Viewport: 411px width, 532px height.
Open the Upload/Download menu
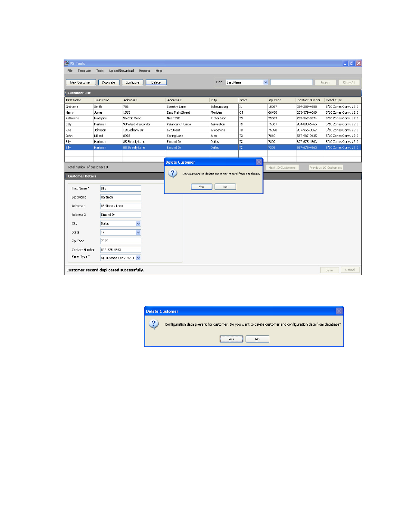pyautogui.click(x=121, y=71)
